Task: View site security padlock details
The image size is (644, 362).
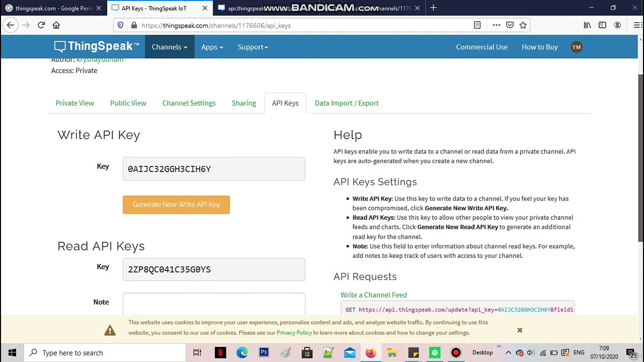Action: 134,25
